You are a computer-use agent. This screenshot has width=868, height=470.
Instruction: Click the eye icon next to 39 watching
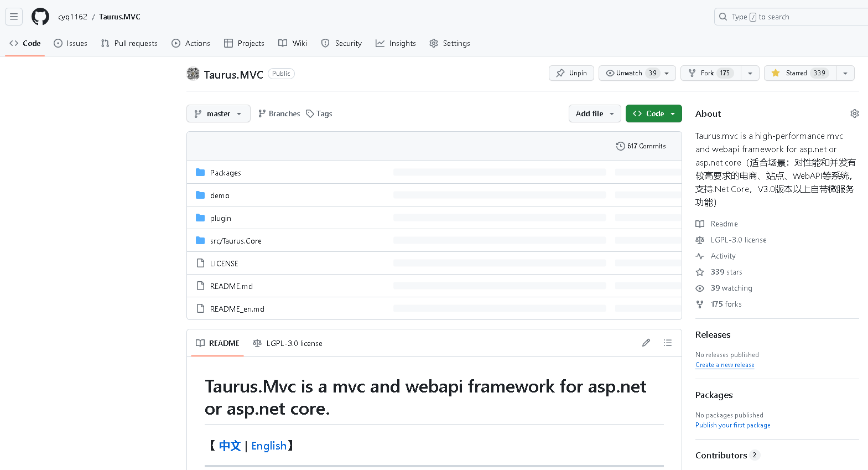click(x=700, y=288)
